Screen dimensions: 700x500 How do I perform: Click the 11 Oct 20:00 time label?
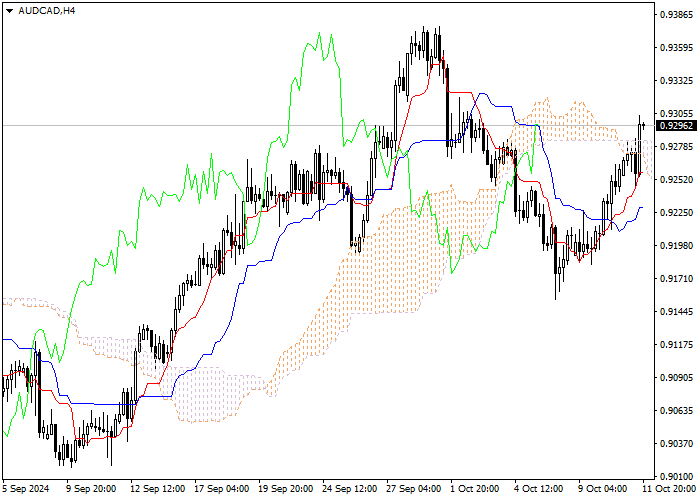670,489
